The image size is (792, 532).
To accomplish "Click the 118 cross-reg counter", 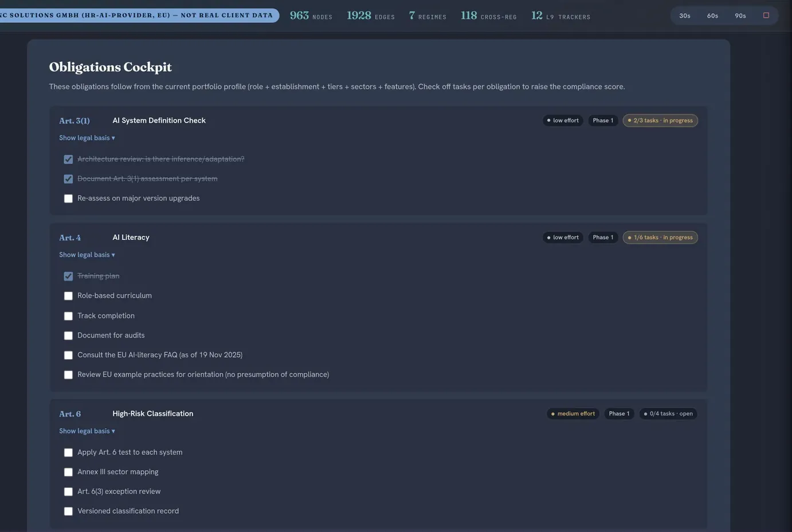I will tap(489, 15).
